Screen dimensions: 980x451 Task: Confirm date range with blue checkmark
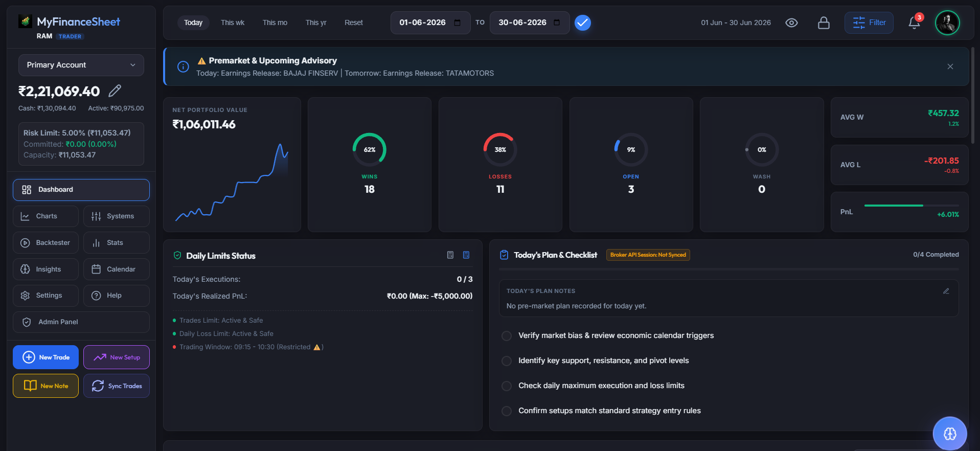tap(583, 22)
